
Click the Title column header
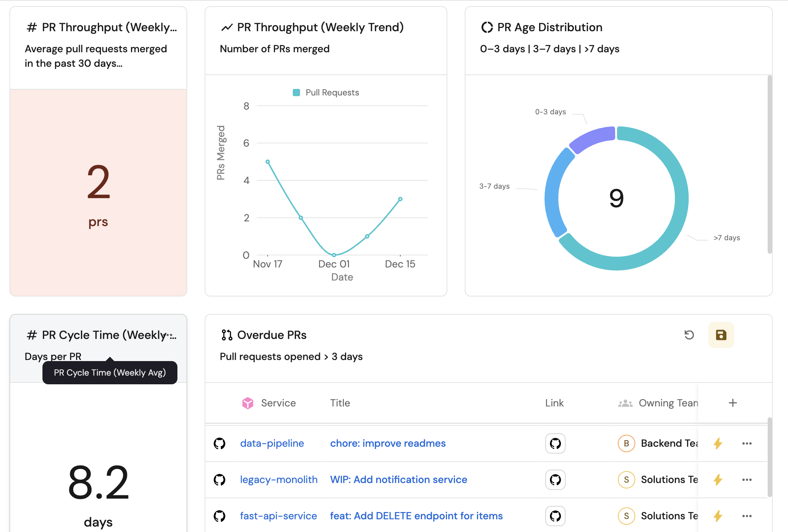[340, 403]
